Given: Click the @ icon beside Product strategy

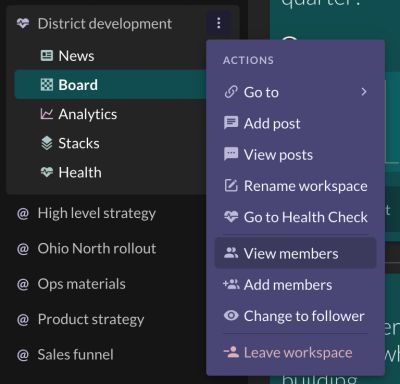Looking at the screenshot, I should click(x=23, y=319).
